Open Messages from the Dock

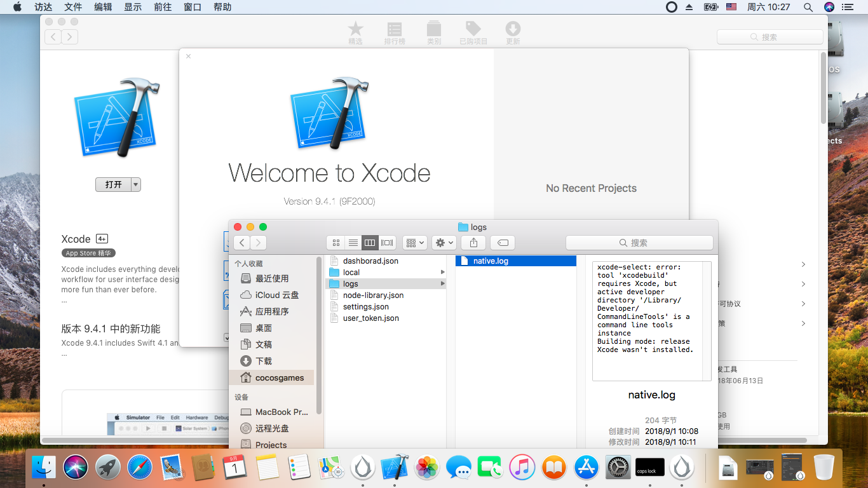click(459, 468)
